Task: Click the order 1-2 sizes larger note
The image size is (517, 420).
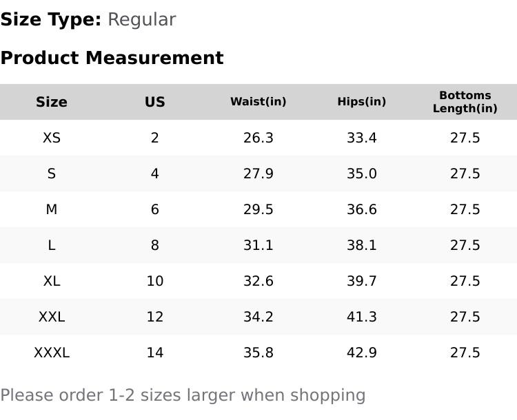Action: 183,395
